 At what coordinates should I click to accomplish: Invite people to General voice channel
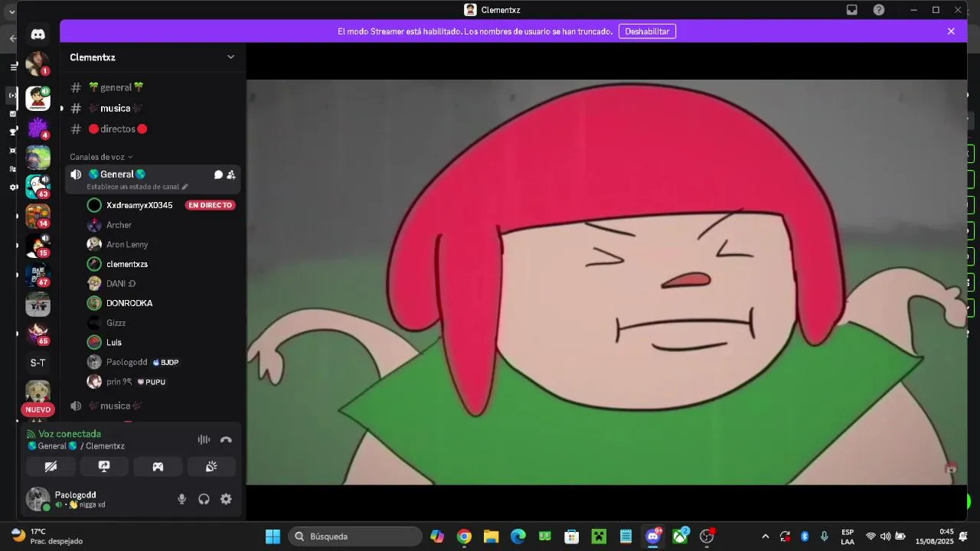point(231,174)
